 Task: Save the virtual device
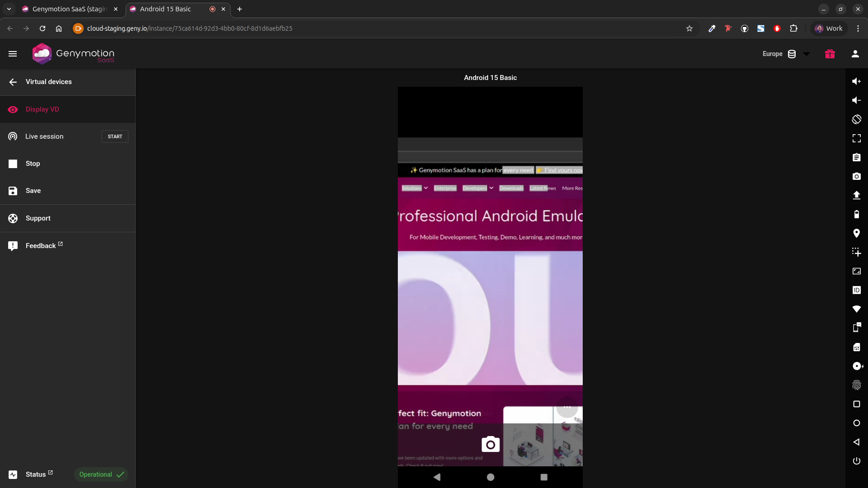[68, 191]
